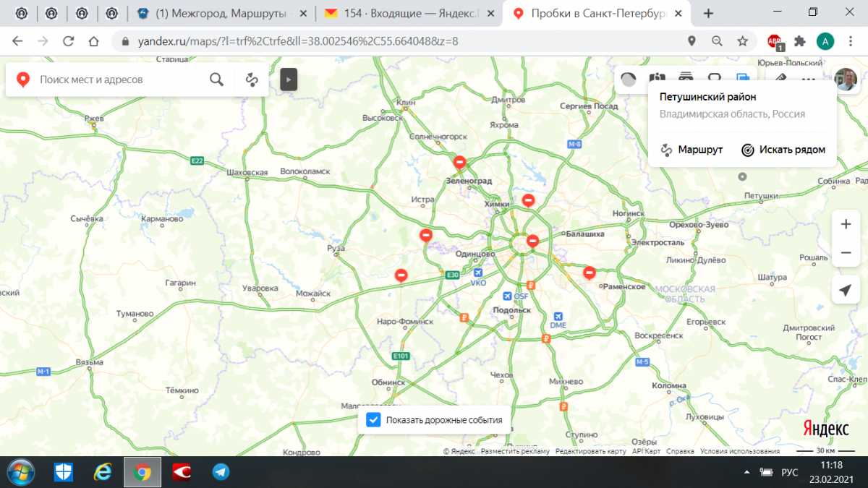The width and height of the screenshot is (868, 488).
Task: Switch the 'РУС' keyboard language indicator
Action: [790, 472]
